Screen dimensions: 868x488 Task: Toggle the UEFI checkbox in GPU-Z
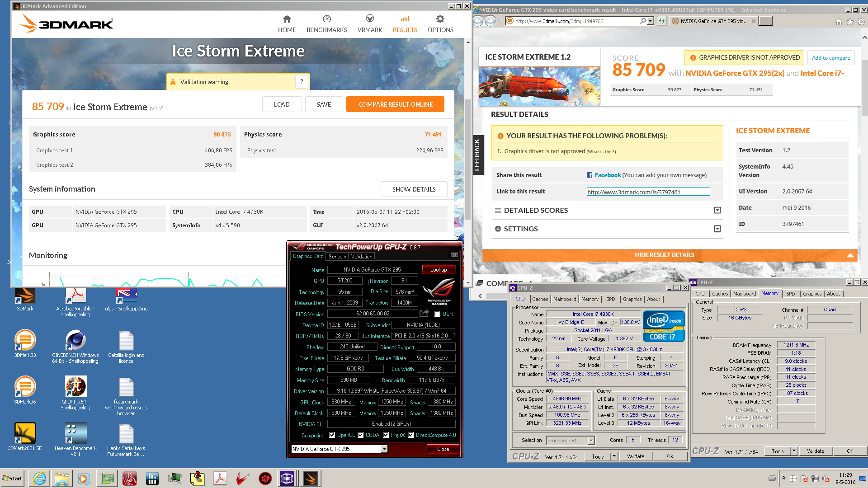(x=437, y=314)
